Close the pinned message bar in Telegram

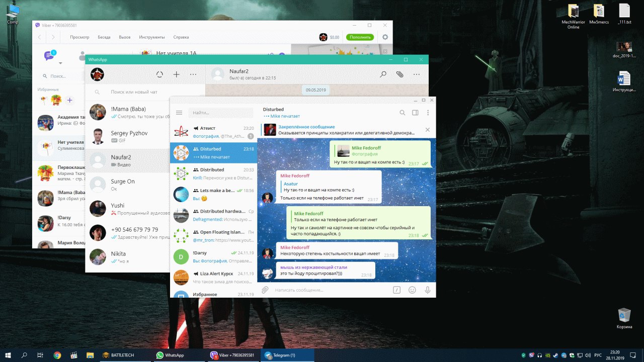[x=428, y=130]
